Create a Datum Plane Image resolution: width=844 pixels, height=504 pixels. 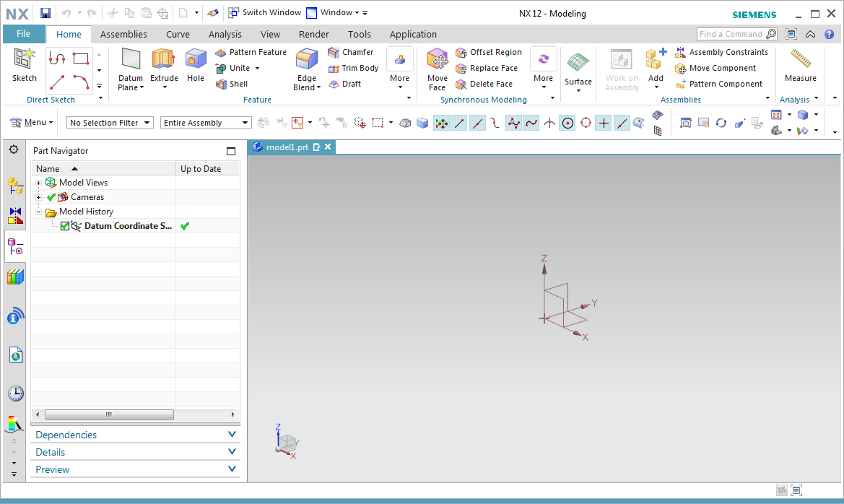[x=131, y=69]
